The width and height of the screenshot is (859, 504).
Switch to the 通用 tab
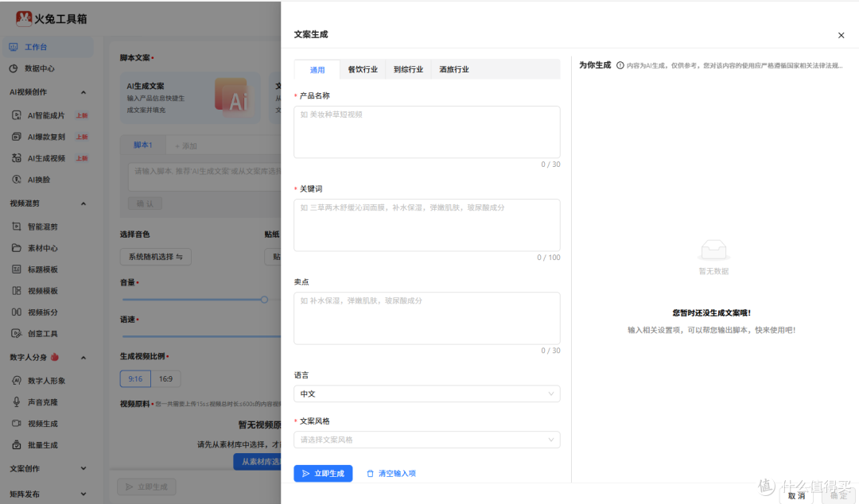pos(317,70)
